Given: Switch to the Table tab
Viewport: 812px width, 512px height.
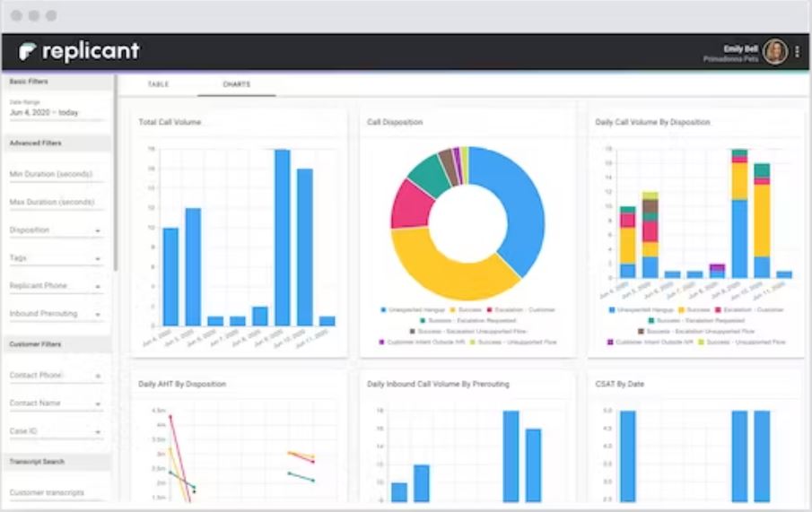Looking at the screenshot, I should tap(158, 84).
